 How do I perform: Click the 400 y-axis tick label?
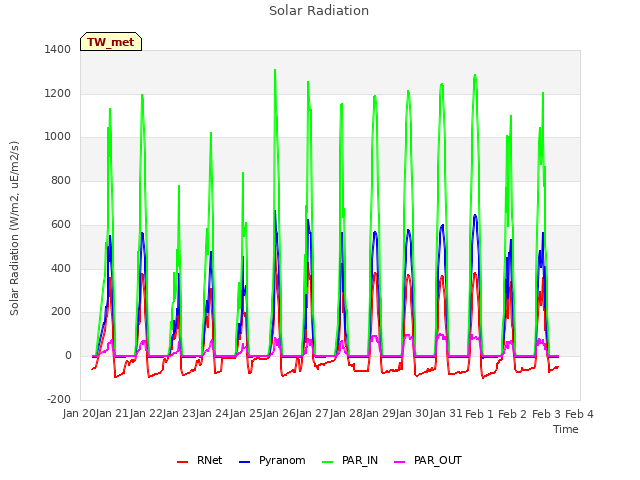coord(61,268)
